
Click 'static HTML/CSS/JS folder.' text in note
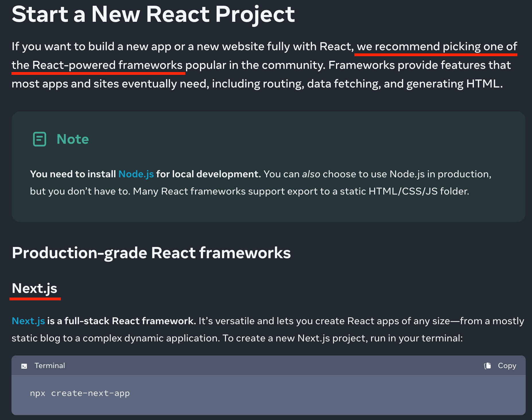405,191
